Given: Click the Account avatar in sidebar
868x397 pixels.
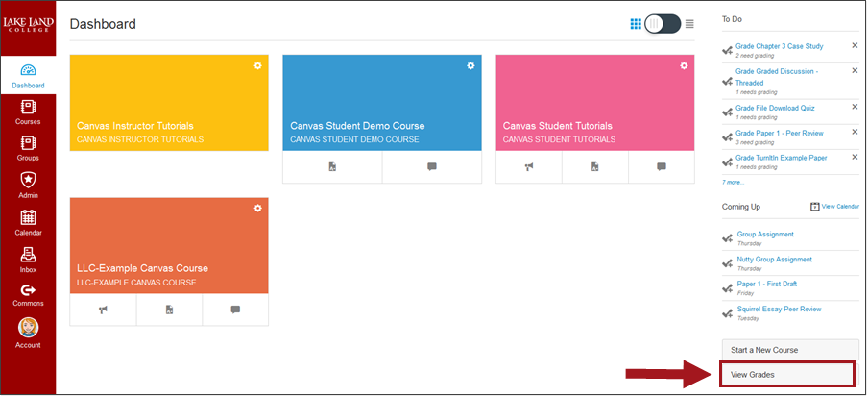Looking at the screenshot, I should pyautogui.click(x=28, y=332).
